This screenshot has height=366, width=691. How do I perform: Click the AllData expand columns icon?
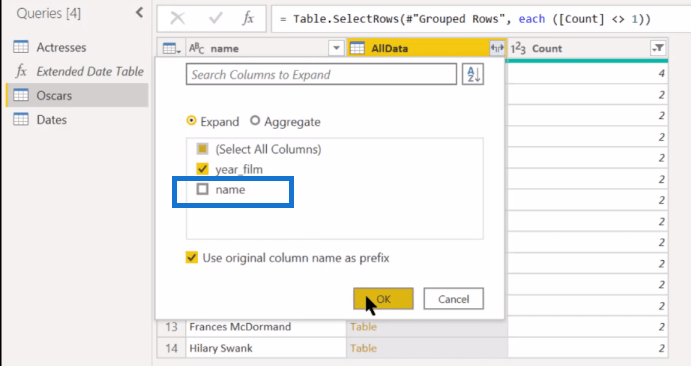point(497,48)
